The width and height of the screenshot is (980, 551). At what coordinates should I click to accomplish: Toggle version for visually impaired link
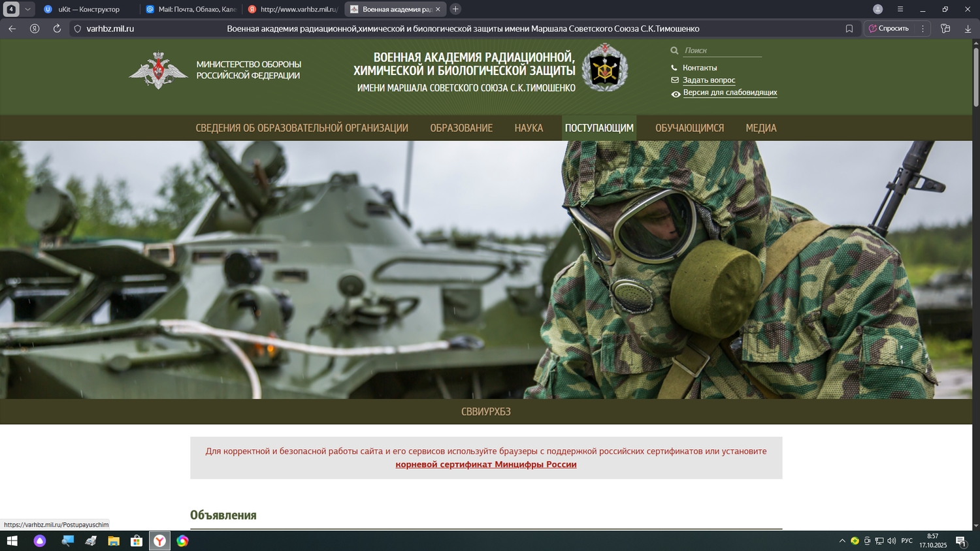click(730, 93)
